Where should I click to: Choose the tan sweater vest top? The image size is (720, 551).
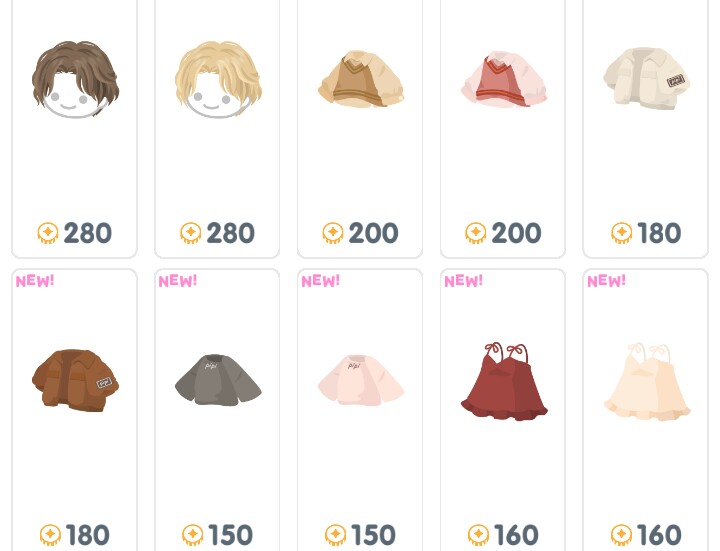361,79
